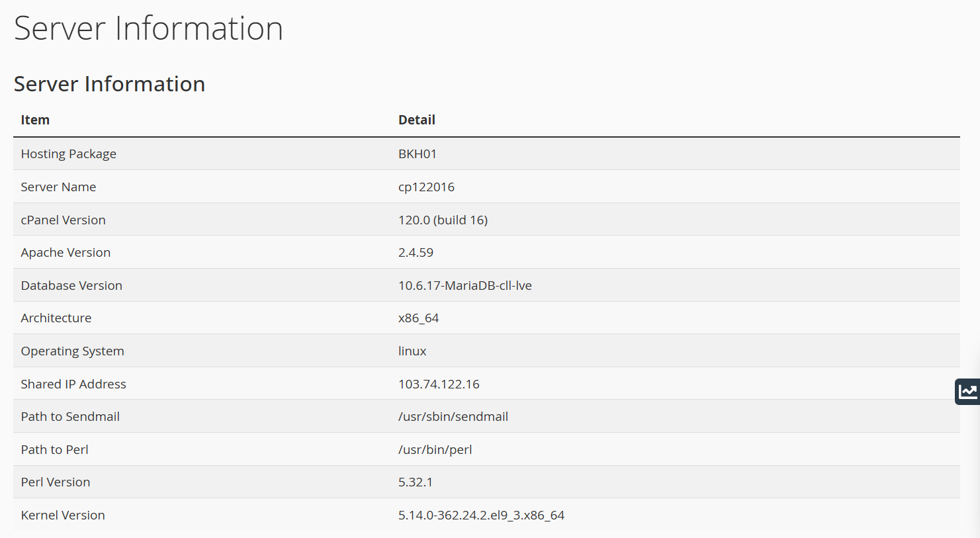Screen dimensions: 980x538
Task: Select the architecture value 'x86_64'
Action: [418, 318]
